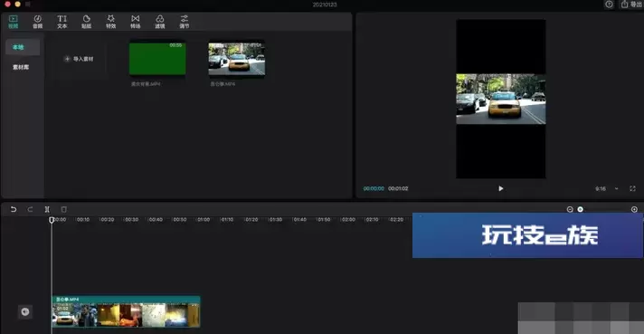Jump to 00:30 on the timeline ruler
Screen dimensions: 644x334
pos(131,219)
